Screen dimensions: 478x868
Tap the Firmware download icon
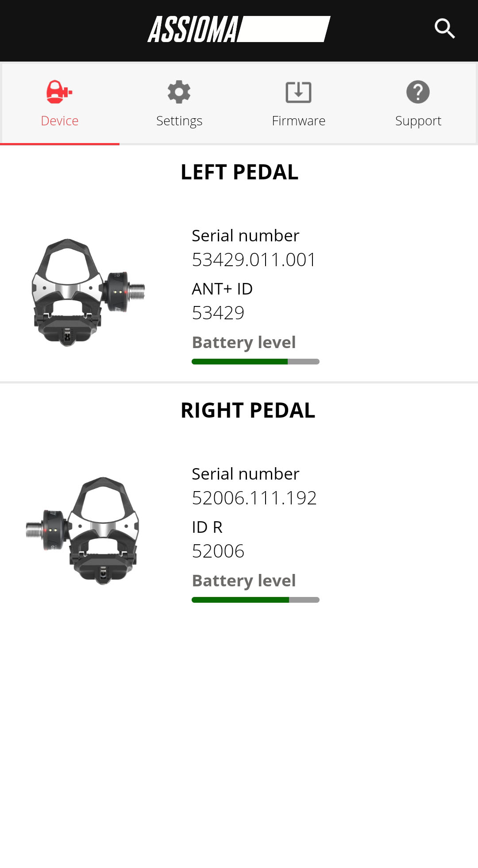pyautogui.click(x=298, y=92)
